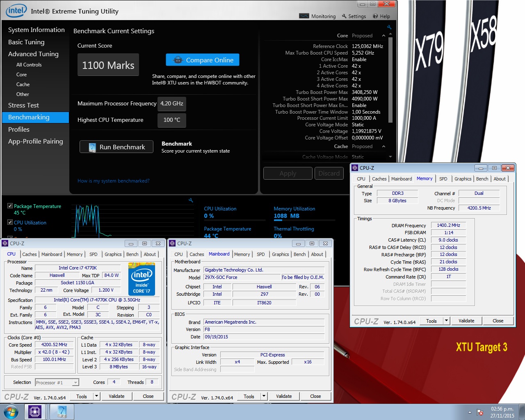The image size is (525, 420).
Task: Click the BIOS date field 09/19/2015
Action: pyautogui.click(x=264, y=337)
